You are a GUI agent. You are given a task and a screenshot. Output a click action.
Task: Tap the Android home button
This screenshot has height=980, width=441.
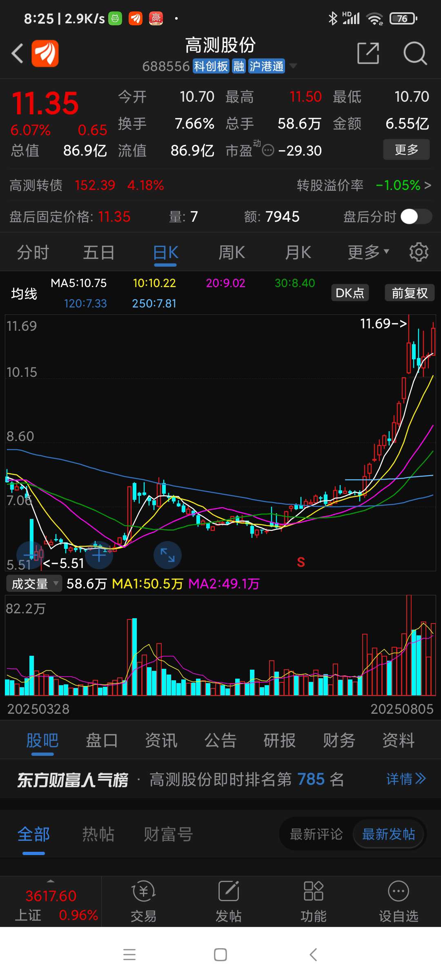pos(220,955)
